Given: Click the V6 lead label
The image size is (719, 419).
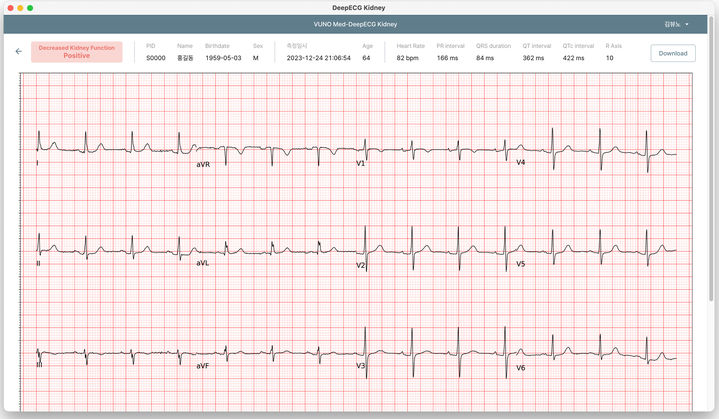Looking at the screenshot, I should pos(520,368).
